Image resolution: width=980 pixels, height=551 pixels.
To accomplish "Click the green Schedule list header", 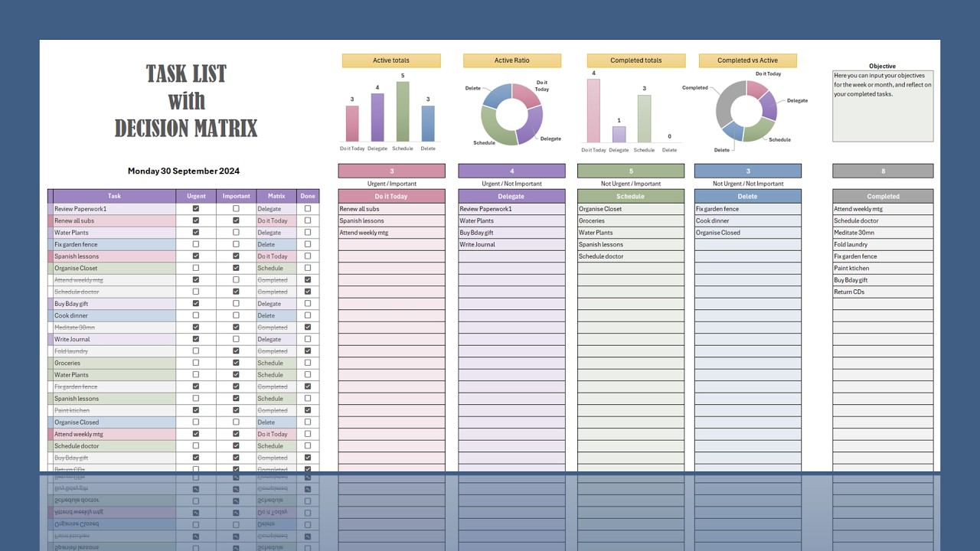I will click(630, 196).
